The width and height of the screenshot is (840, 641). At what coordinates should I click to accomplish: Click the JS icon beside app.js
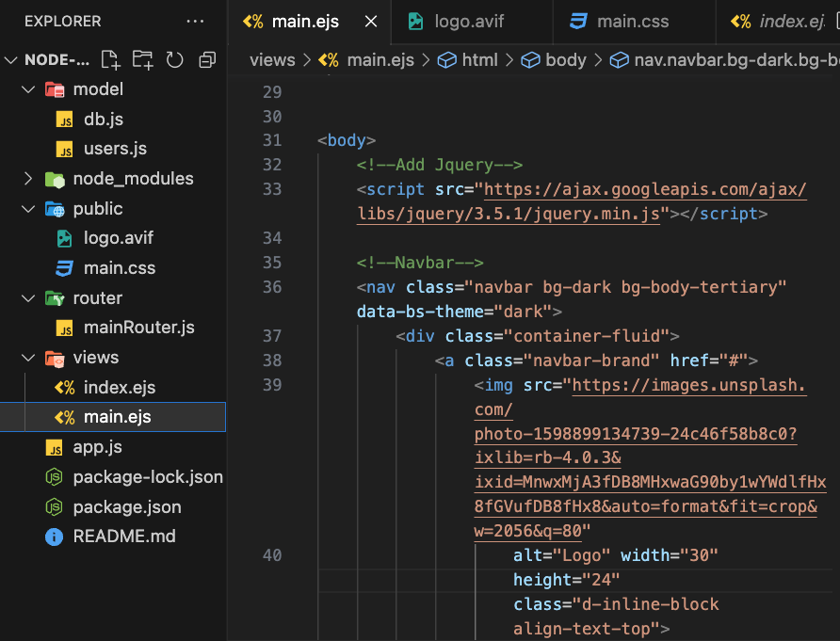pyautogui.click(x=54, y=447)
